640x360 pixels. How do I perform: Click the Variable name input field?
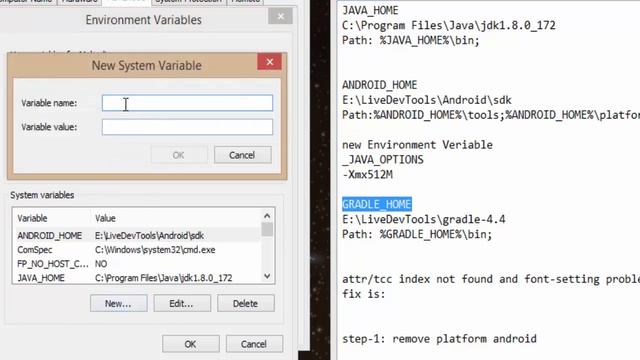click(187, 103)
